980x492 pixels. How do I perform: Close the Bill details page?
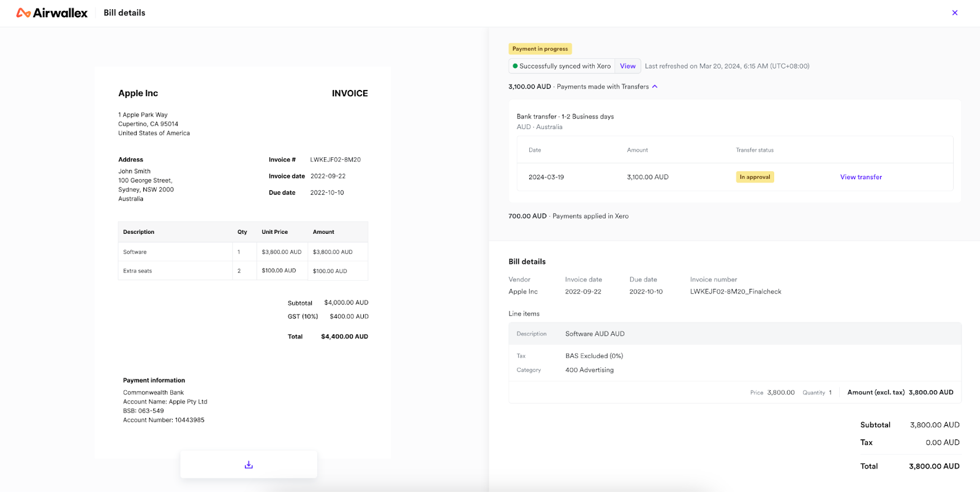954,13
